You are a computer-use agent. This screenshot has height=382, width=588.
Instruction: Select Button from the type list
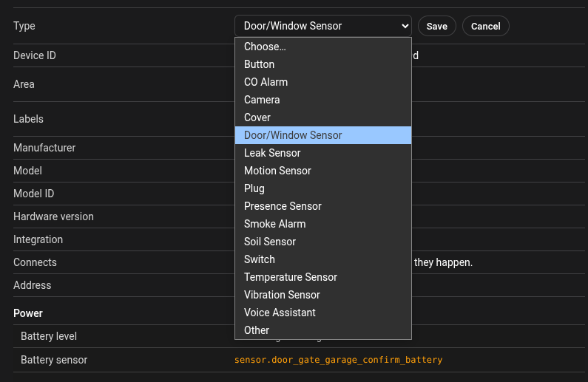coord(323,64)
